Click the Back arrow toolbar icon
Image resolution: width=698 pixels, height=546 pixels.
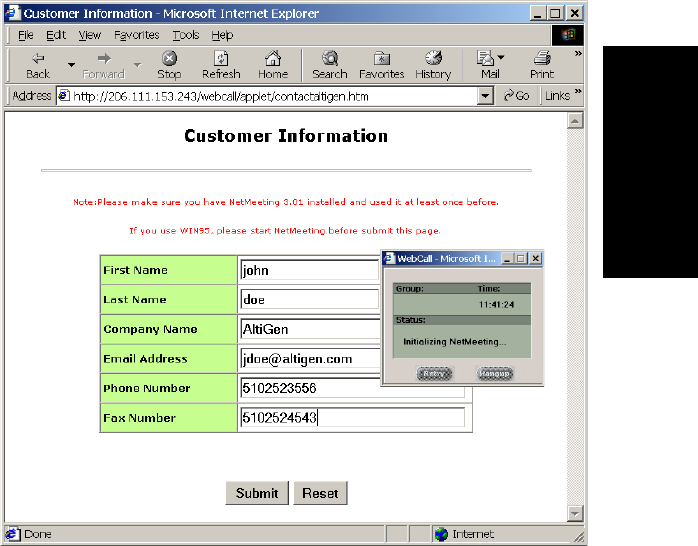(38, 59)
